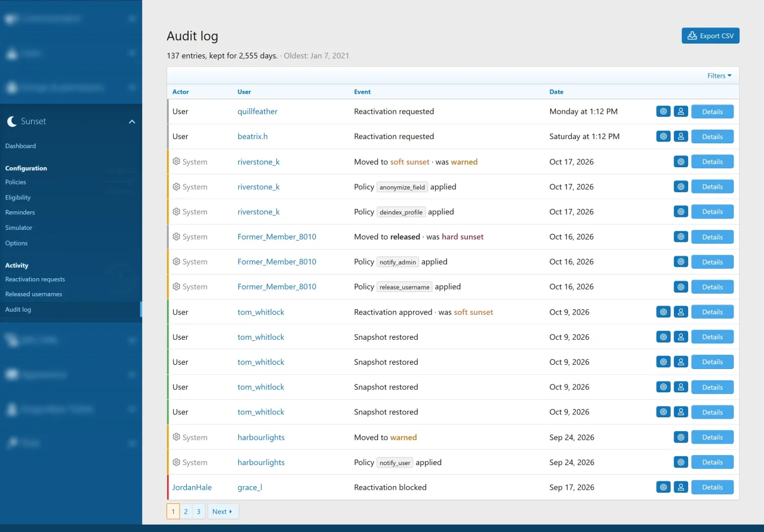Image resolution: width=764 pixels, height=532 pixels.
Task: Click target icon for release_username policy row
Action: (x=681, y=287)
